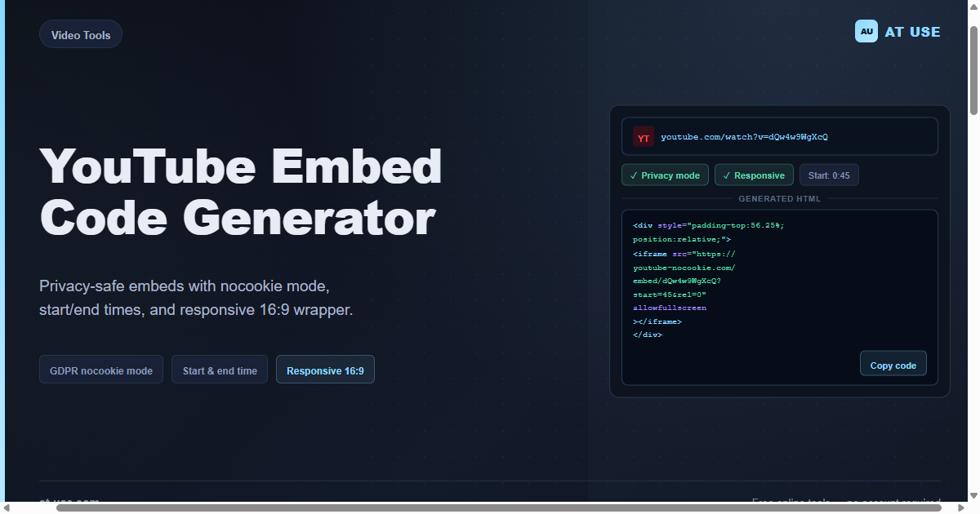
Task: Click the scroll up arrow
Action: tap(973, 7)
